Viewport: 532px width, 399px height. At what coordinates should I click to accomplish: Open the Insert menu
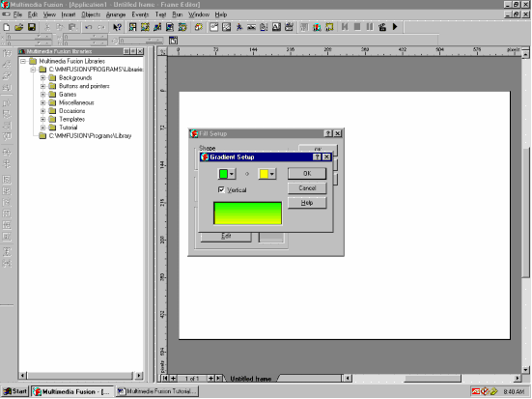point(69,14)
